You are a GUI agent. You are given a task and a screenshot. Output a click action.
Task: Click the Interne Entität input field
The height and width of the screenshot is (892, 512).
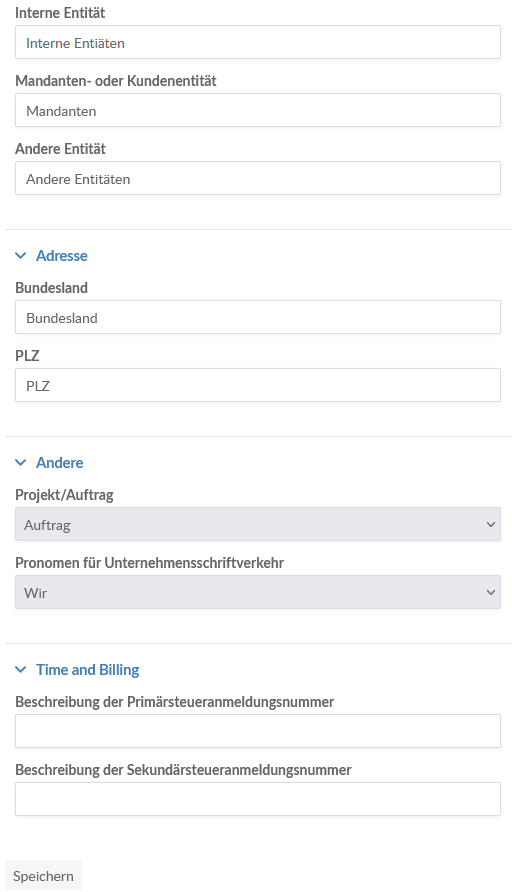258,42
